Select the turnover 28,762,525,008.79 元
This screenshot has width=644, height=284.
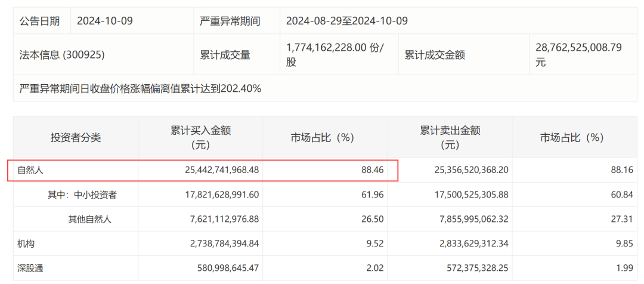click(578, 55)
